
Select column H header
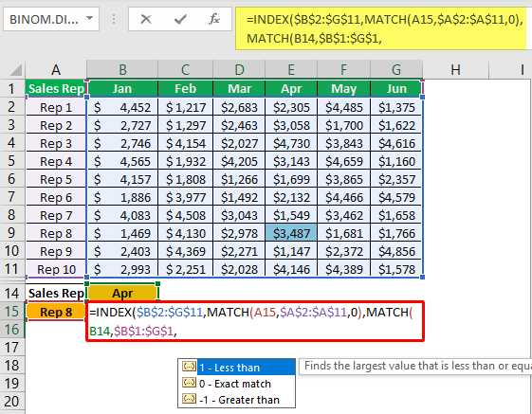455,70
